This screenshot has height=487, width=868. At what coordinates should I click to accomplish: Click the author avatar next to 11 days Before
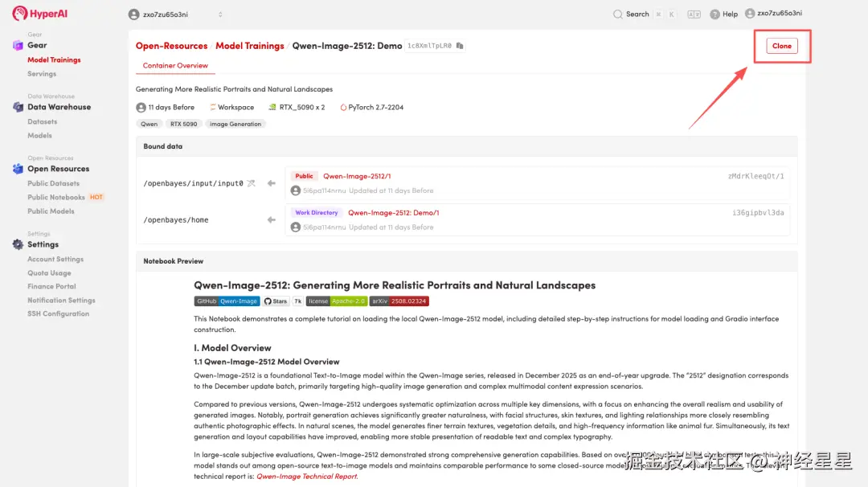click(x=141, y=108)
